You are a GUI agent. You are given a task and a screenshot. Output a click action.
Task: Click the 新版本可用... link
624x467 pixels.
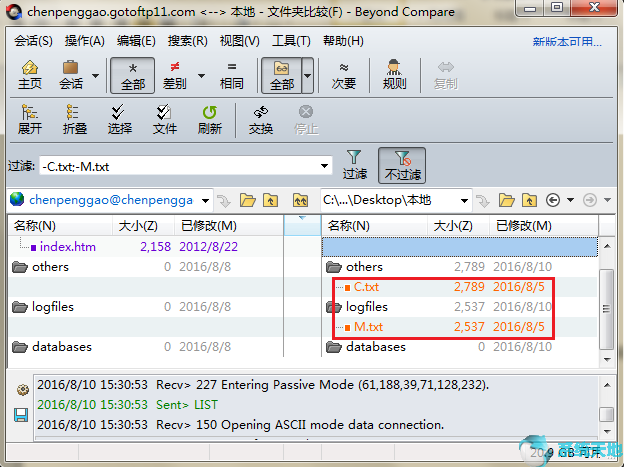[x=567, y=41]
